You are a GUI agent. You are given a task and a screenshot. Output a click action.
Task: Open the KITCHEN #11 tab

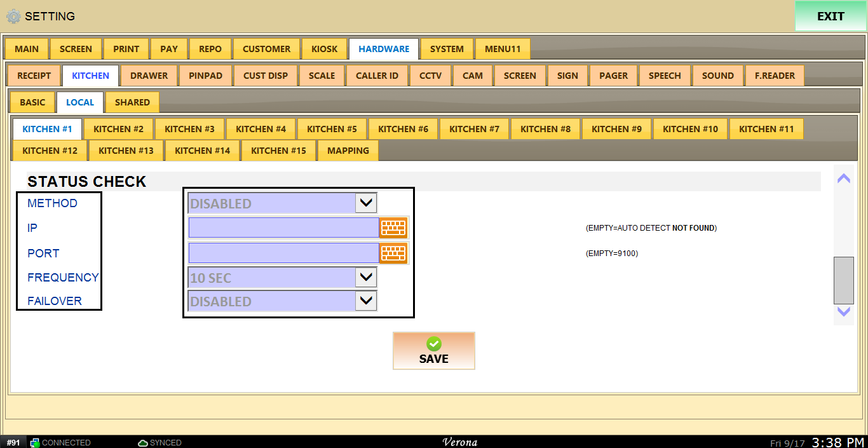click(x=767, y=129)
